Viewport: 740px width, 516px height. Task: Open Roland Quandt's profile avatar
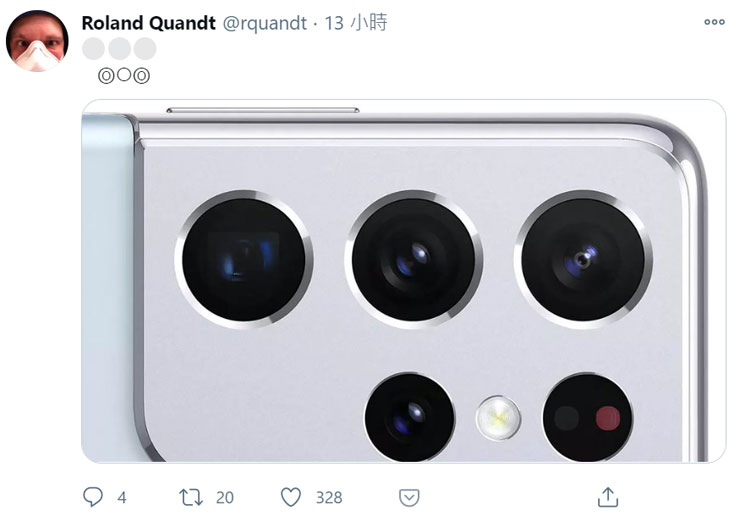point(37,41)
